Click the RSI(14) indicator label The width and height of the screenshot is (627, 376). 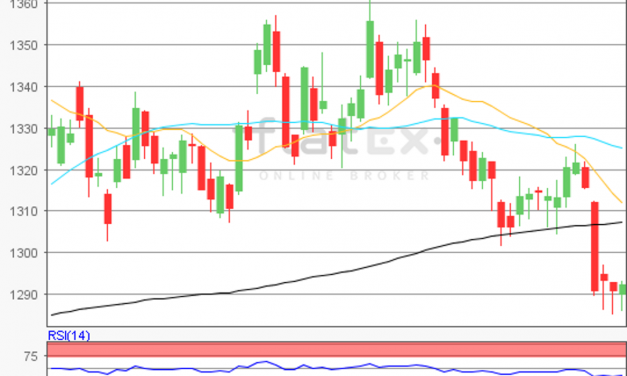(69, 336)
